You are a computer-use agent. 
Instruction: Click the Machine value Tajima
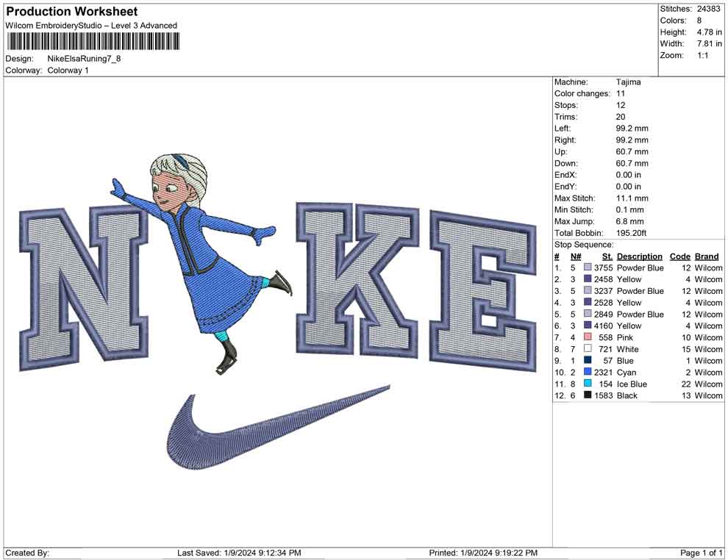point(628,82)
